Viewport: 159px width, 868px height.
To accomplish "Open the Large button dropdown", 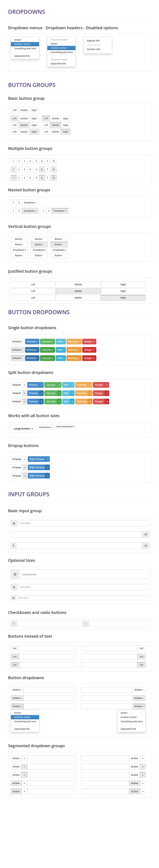I will click(x=23, y=428).
